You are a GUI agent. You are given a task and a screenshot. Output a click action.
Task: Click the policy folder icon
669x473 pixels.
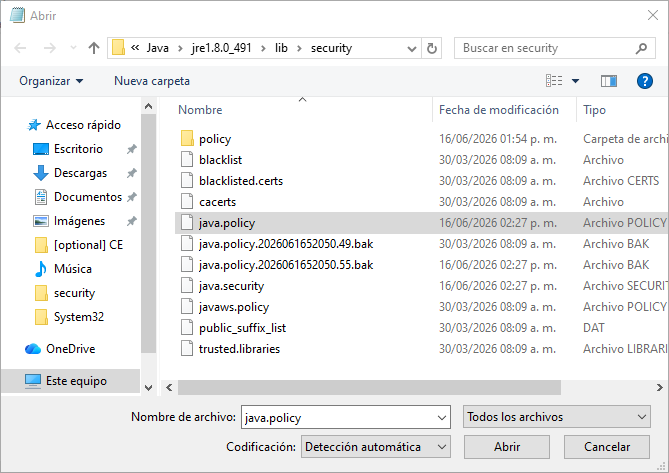187,139
